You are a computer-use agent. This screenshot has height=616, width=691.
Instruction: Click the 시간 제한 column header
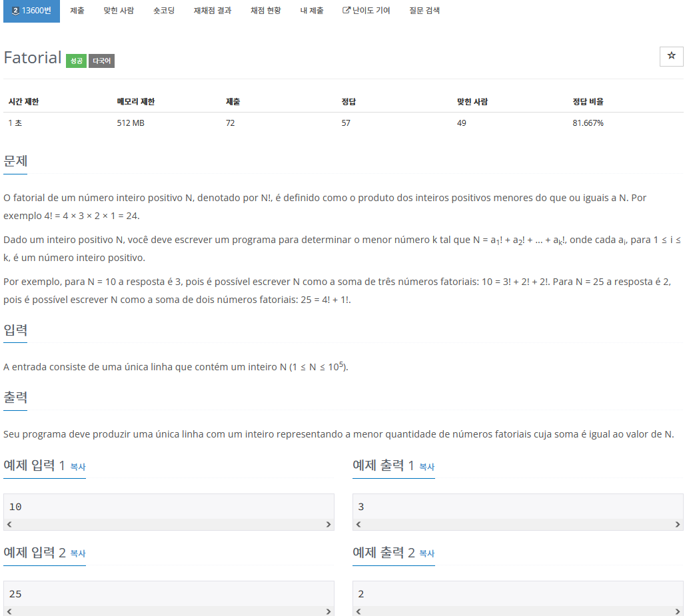coord(24,102)
